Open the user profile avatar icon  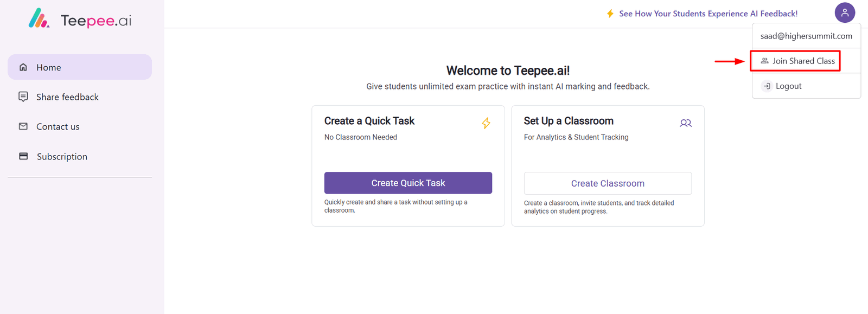[845, 12]
